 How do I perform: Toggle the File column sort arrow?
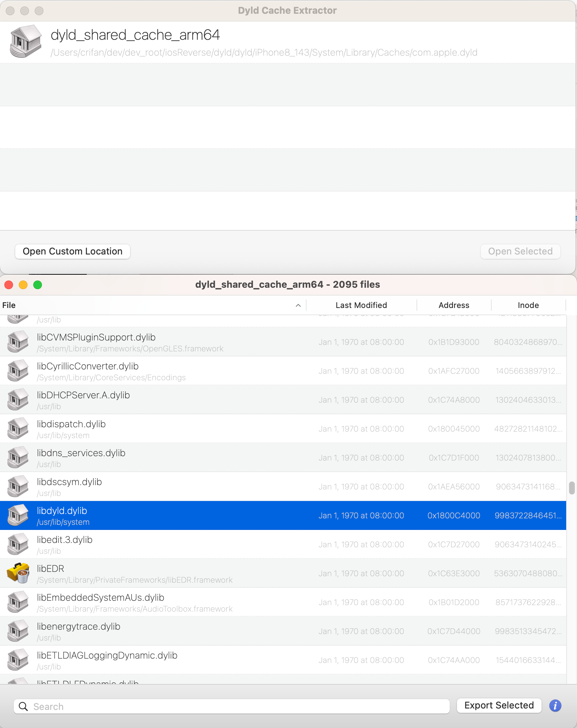click(298, 305)
